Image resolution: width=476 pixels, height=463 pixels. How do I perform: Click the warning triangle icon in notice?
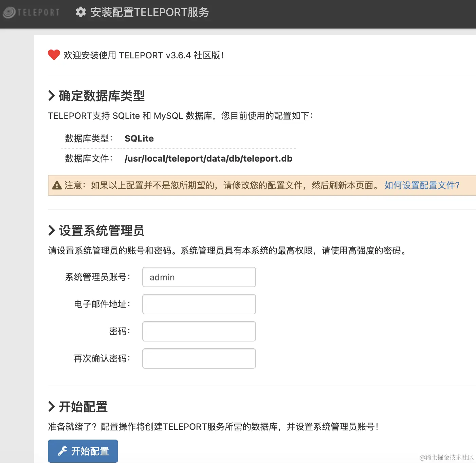[57, 185]
